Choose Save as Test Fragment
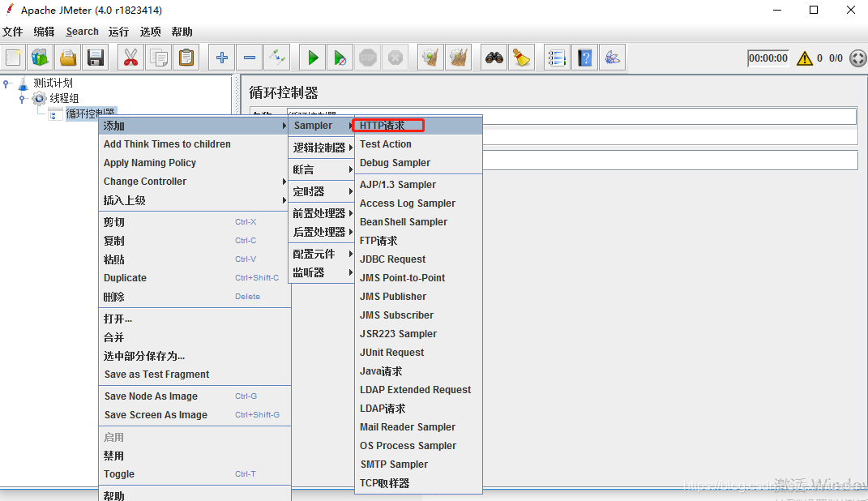The width and height of the screenshot is (868, 501). pyautogui.click(x=195, y=375)
